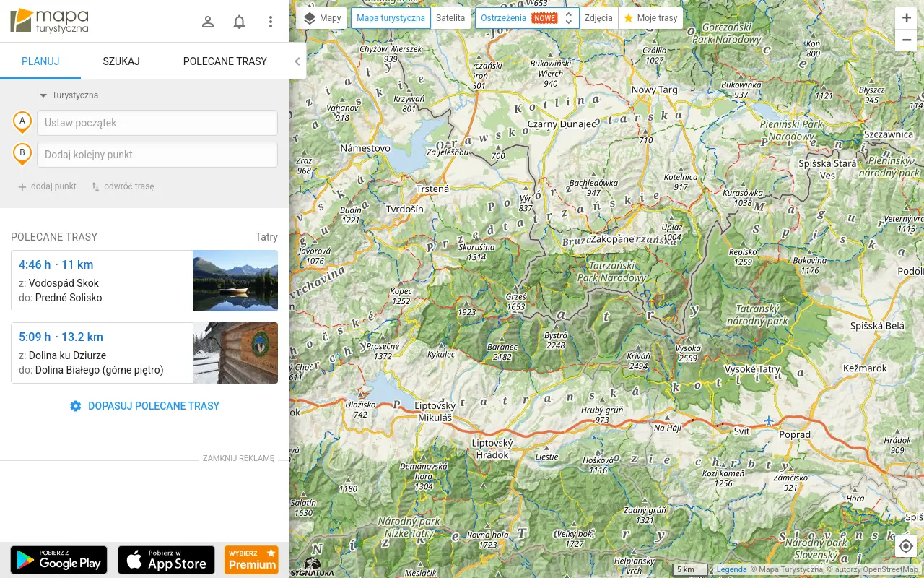Image resolution: width=924 pixels, height=578 pixels.
Task: Collapse the side panel with chevron arrow
Action: point(297,61)
